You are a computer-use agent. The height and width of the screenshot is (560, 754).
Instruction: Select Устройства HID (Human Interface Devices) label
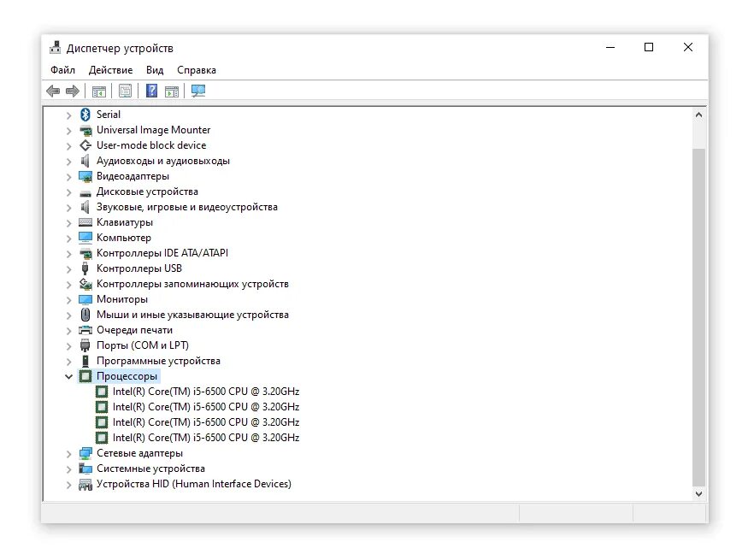click(x=194, y=484)
